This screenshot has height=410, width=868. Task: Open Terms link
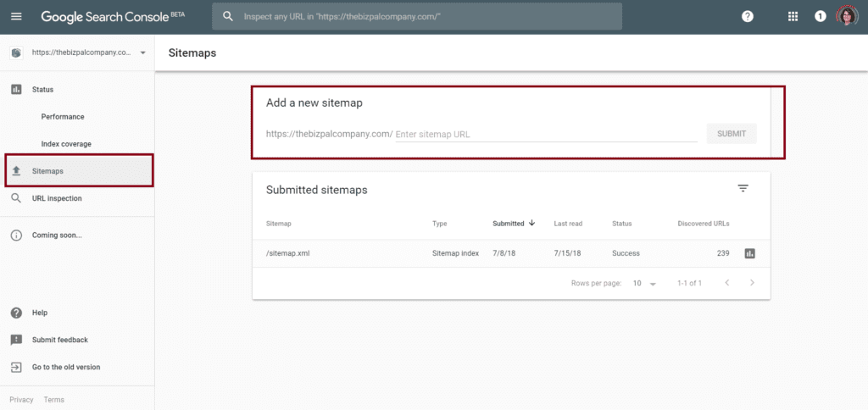tap(54, 400)
